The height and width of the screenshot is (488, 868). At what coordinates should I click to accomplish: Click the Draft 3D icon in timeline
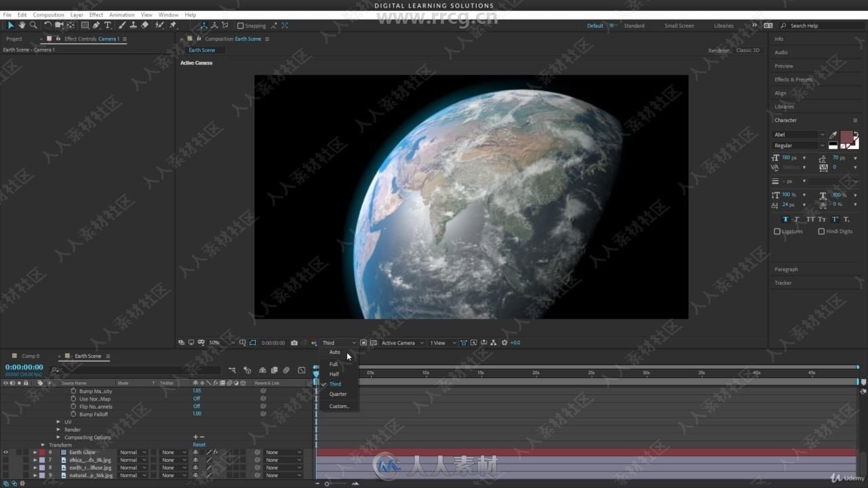tap(247, 370)
